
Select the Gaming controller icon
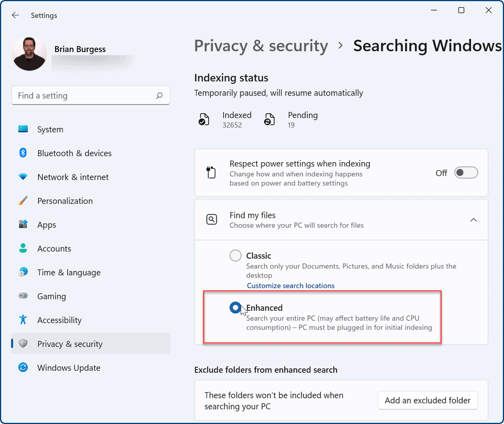click(23, 296)
